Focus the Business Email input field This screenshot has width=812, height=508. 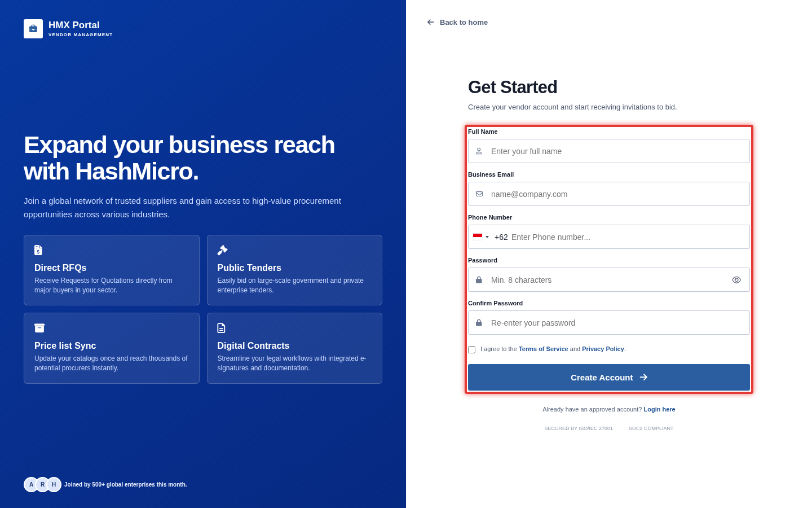609,194
